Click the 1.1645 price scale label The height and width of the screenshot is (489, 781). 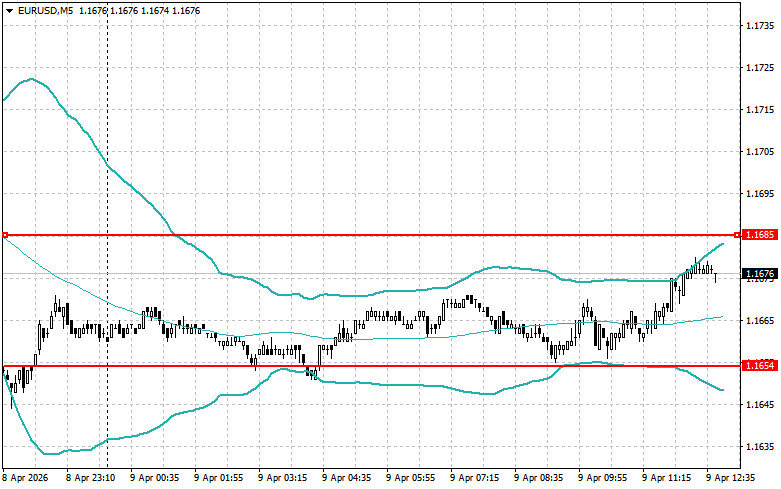pyautogui.click(x=760, y=404)
